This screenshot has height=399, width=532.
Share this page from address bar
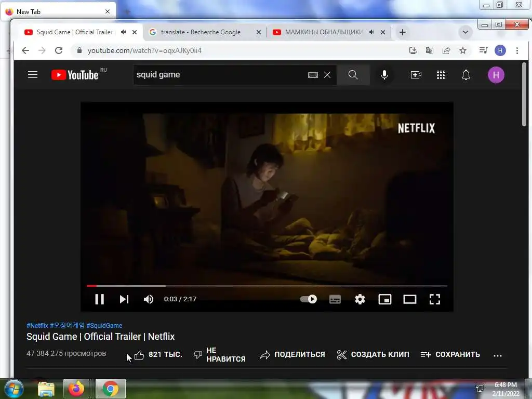click(x=446, y=50)
